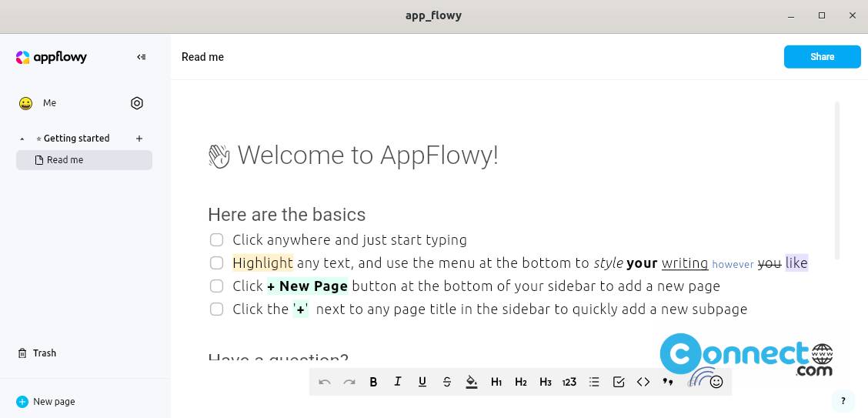Click the page icon next to Read me
The width and height of the screenshot is (868, 418).
pyautogui.click(x=38, y=160)
